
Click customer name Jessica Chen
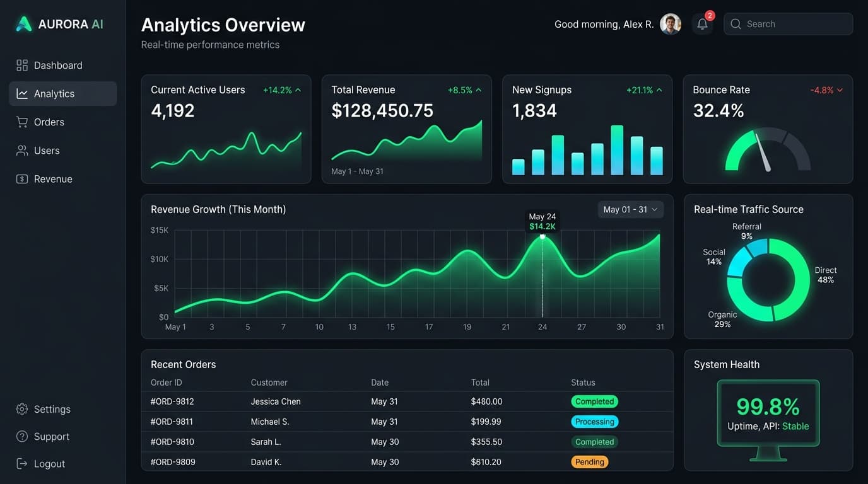tap(276, 401)
